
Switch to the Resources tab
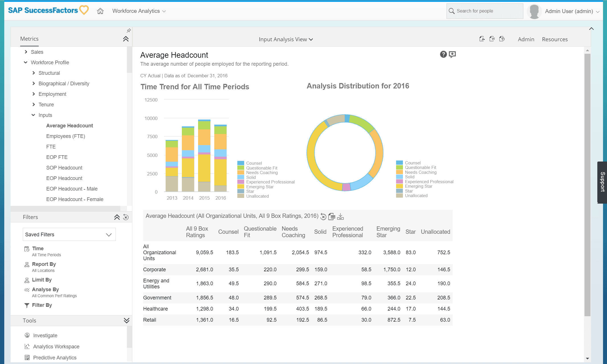[x=555, y=39]
